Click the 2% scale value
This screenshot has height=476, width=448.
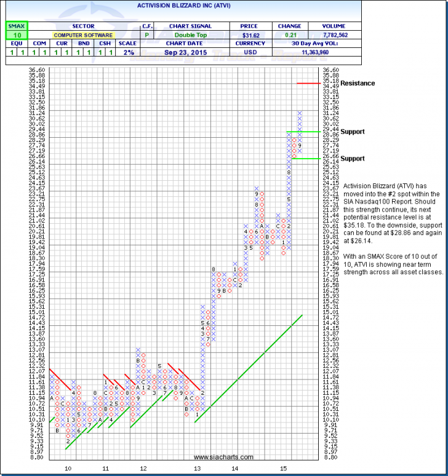click(127, 54)
